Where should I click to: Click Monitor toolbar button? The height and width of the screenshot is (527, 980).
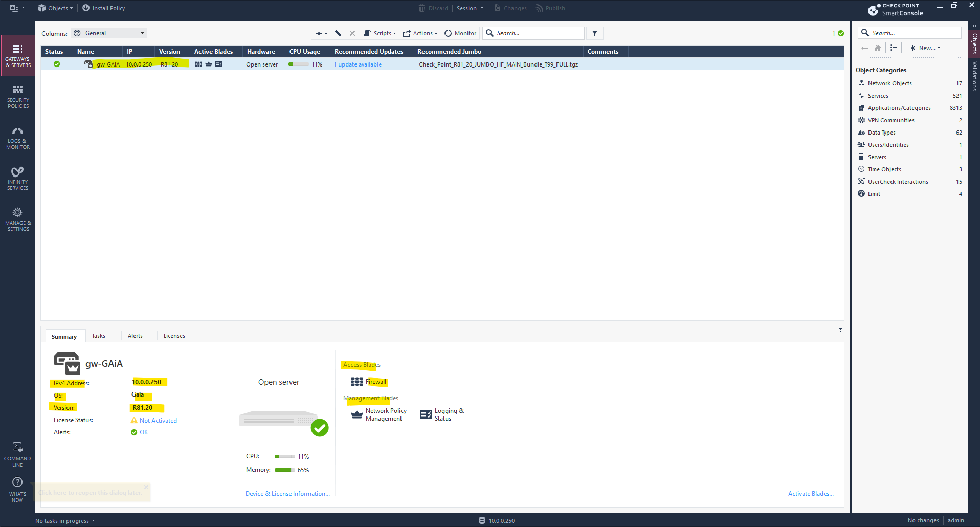click(460, 33)
